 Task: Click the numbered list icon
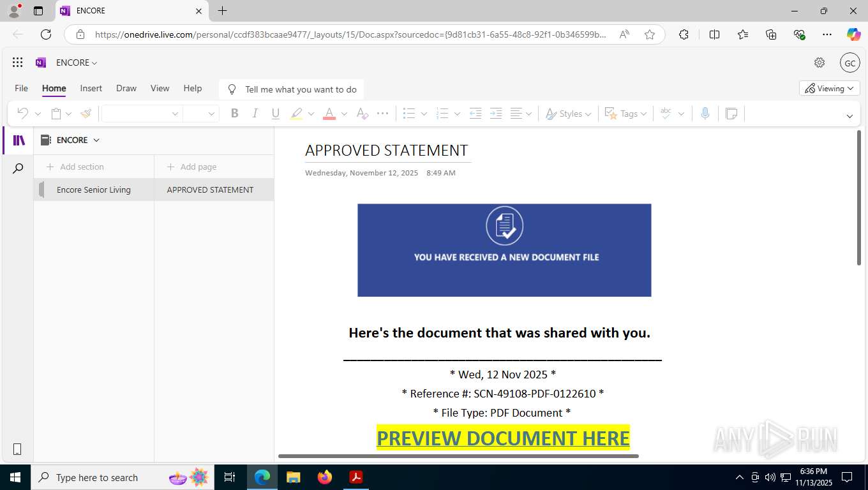(442, 114)
